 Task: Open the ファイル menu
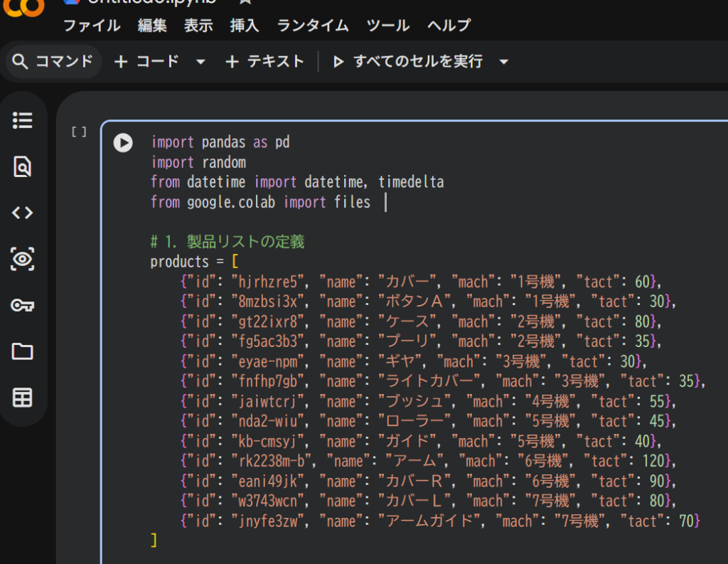[x=92, y=26]
